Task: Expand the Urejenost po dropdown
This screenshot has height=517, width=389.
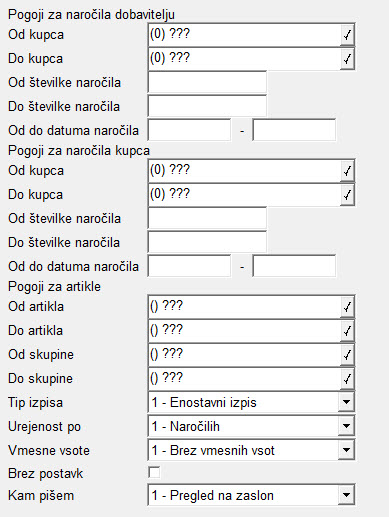Action: (346, 426)
